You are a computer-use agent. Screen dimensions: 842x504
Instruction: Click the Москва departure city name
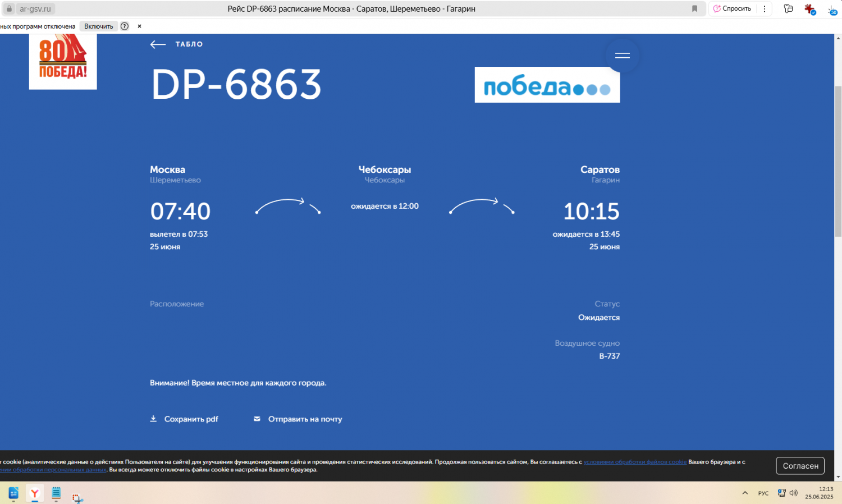(167, 169)
